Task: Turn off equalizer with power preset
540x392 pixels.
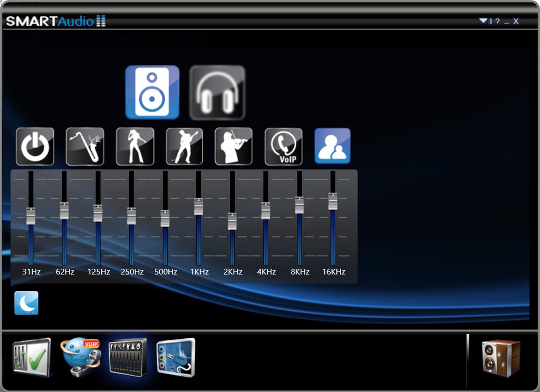Action: point(35,146)
